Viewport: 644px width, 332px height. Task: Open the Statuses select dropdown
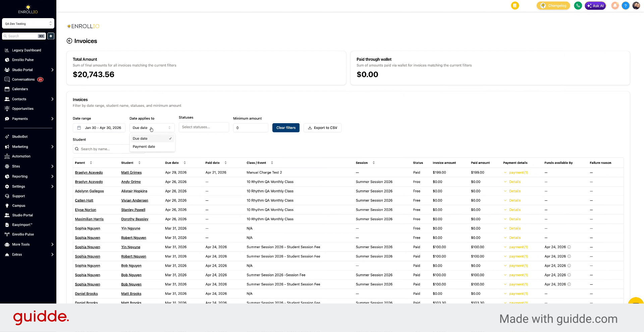coord(204,127)
